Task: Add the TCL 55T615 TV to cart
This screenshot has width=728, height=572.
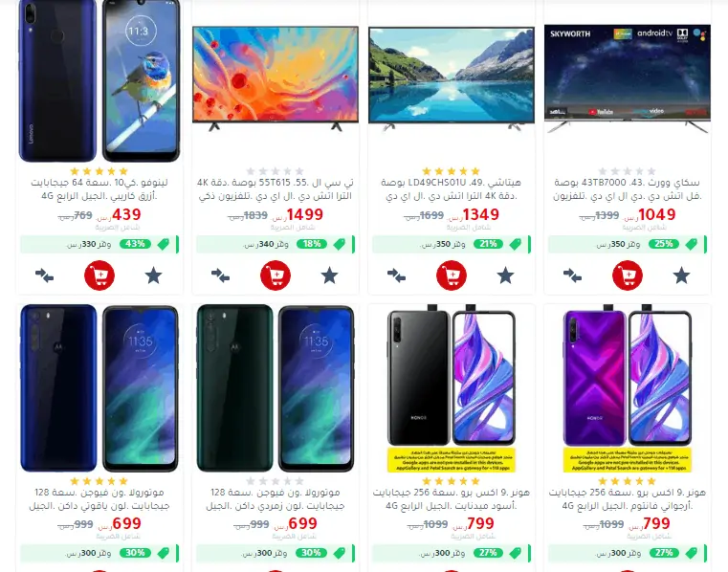Action: [x=276, y=275]
